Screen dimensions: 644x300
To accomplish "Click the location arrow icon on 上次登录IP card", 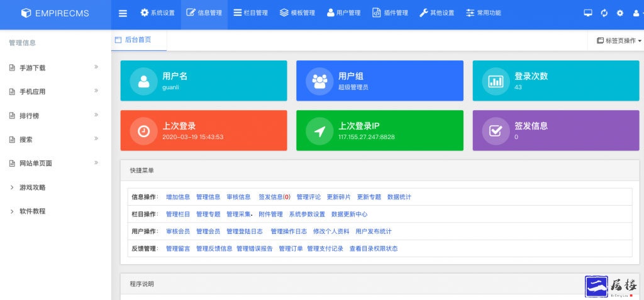I will point(320,131).
